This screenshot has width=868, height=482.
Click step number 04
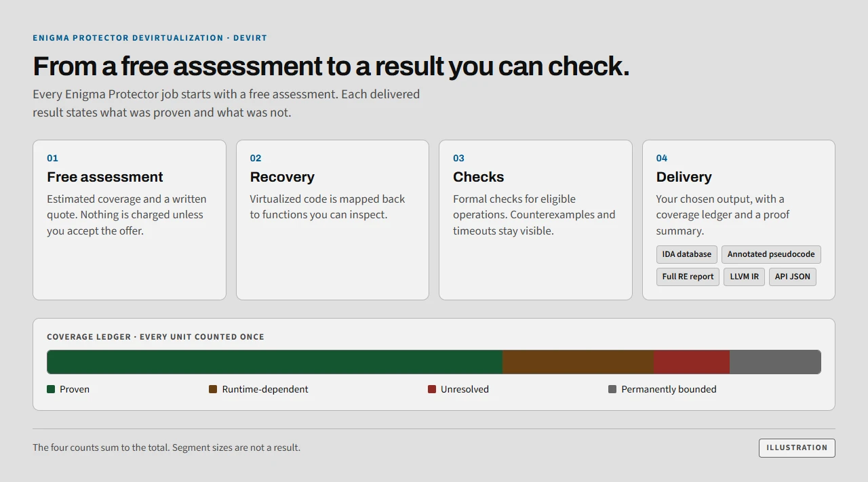coord(662,158)
